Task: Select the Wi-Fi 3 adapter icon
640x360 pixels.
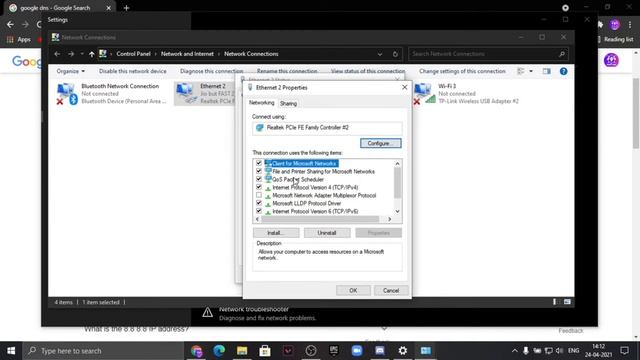Action: [x=424, y=93]
